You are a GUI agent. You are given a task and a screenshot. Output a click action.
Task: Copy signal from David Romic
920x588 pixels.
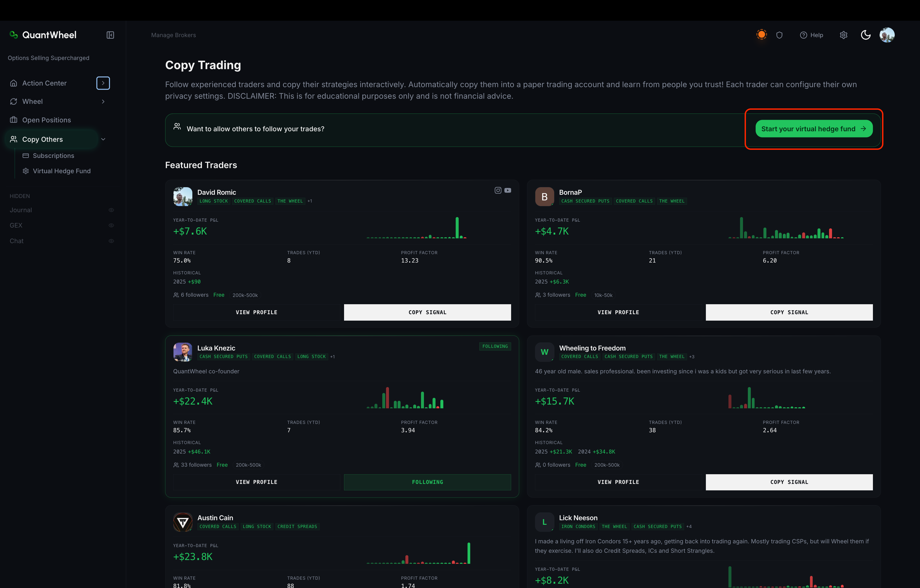click(x=427, y=312)
